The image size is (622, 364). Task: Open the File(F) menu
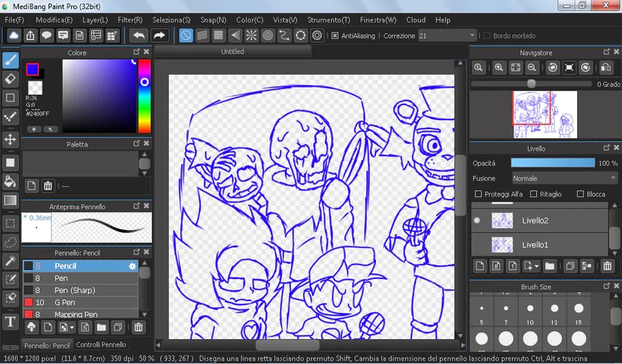[x=15, y=20]
